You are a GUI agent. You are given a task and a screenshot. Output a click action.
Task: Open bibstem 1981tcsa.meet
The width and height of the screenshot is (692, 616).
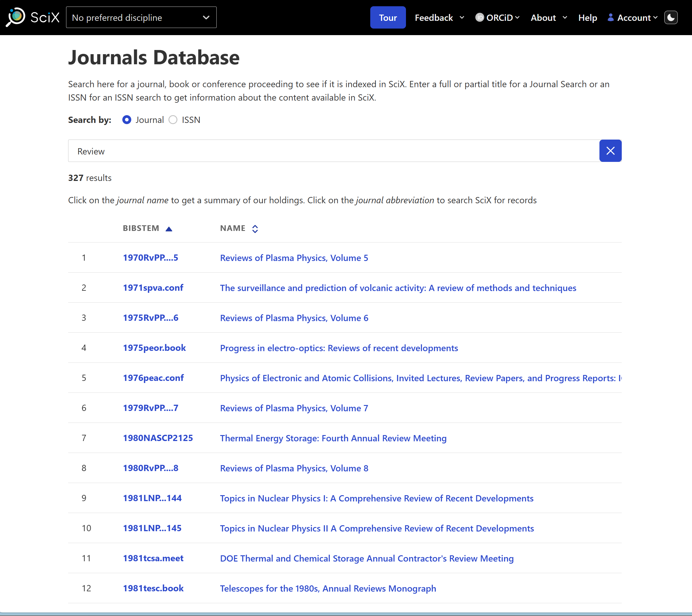[x=153, y=558]
